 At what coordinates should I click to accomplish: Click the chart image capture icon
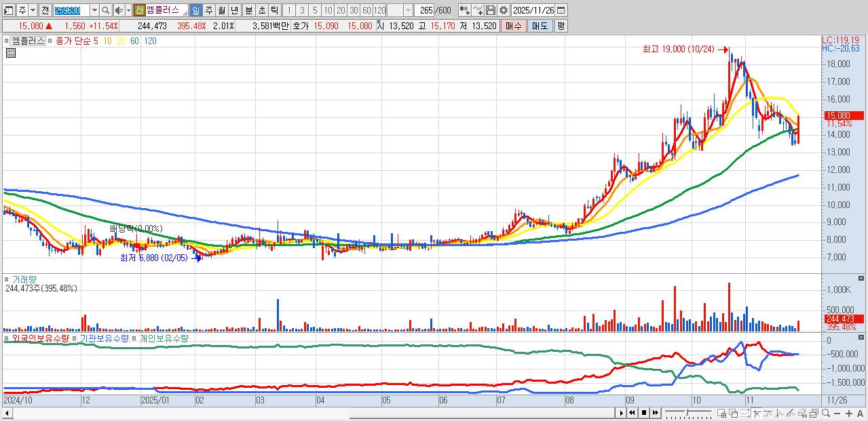pyautogui.click(x=814, y=413)
